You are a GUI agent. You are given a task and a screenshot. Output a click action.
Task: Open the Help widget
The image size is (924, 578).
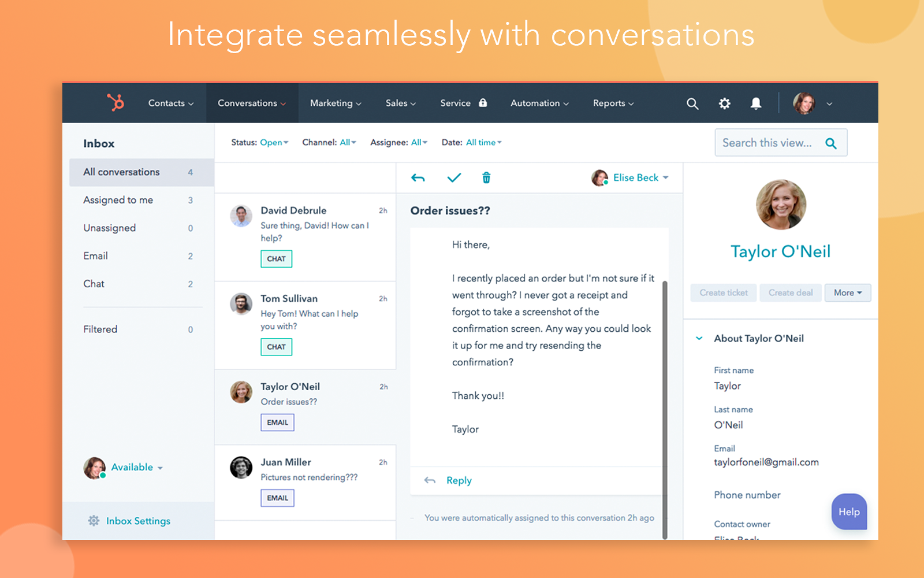tap(848, 512)
